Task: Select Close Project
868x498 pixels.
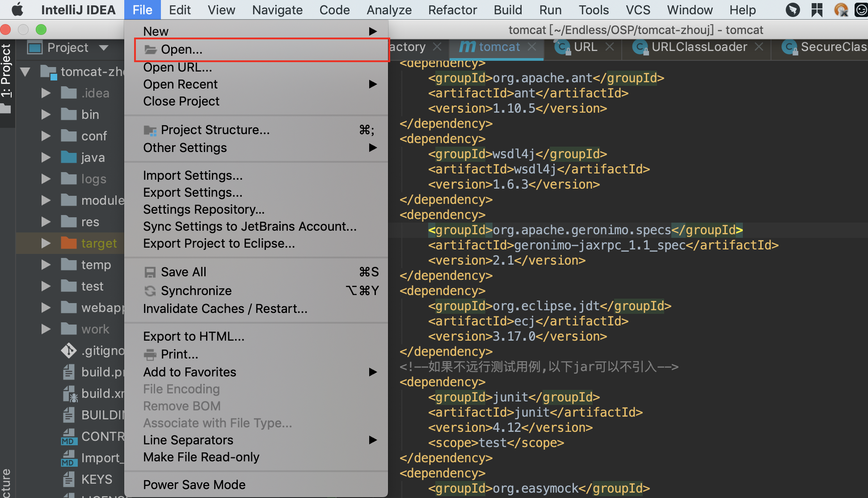Action: 257,101
